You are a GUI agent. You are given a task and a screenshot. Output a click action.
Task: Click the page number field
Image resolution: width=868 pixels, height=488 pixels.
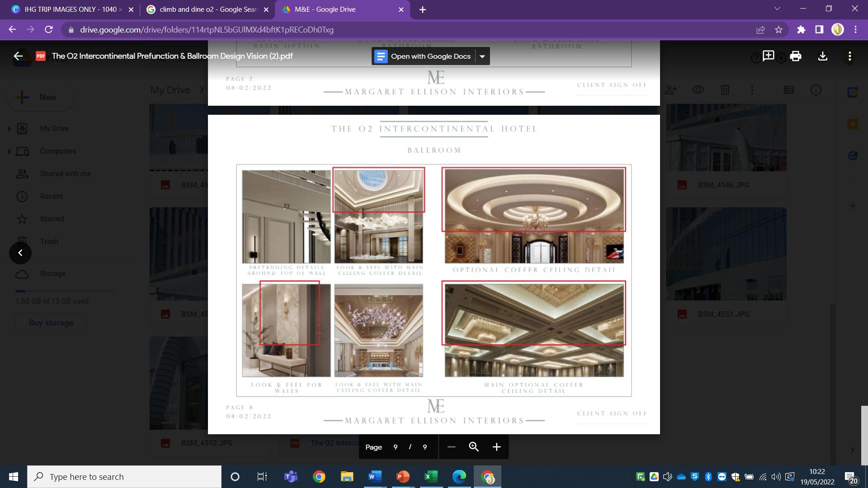[x=395, y=447]
